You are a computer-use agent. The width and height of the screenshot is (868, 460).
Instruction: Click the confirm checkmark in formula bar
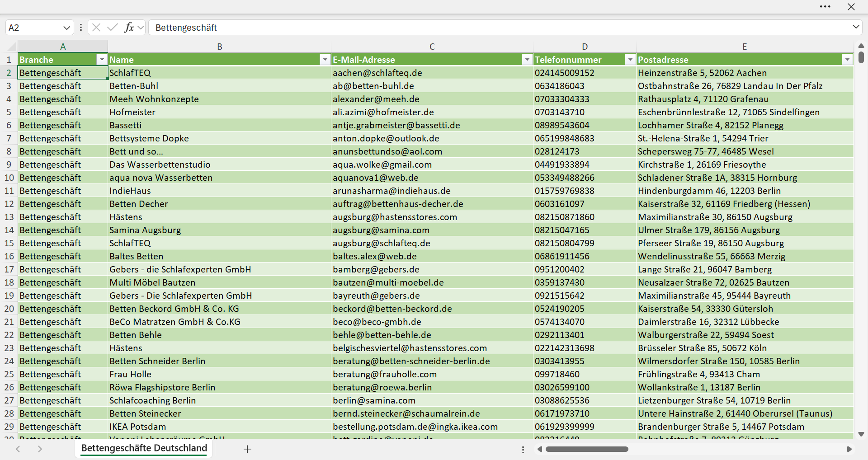coord(113,28)
